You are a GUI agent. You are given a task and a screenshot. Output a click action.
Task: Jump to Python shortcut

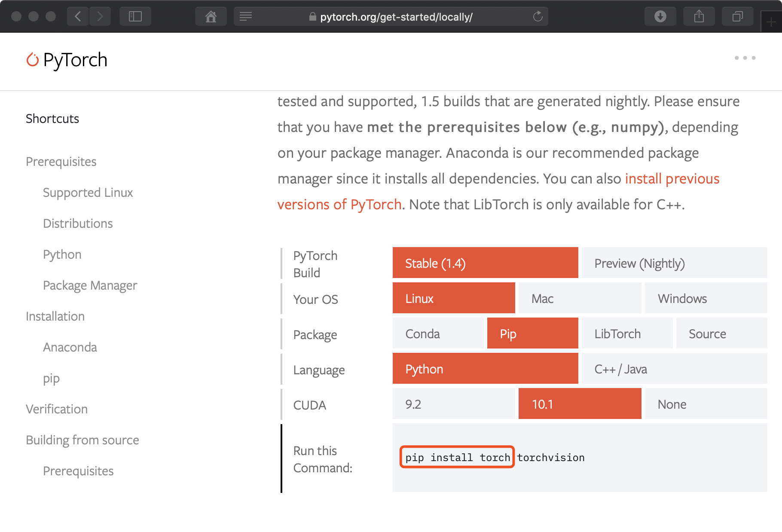62,254
